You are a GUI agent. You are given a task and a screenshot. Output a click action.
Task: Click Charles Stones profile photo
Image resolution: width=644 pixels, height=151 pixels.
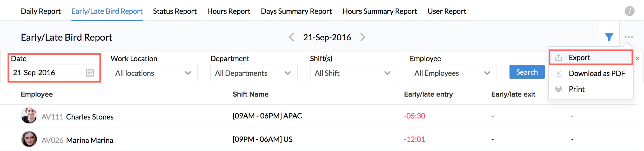29,116
